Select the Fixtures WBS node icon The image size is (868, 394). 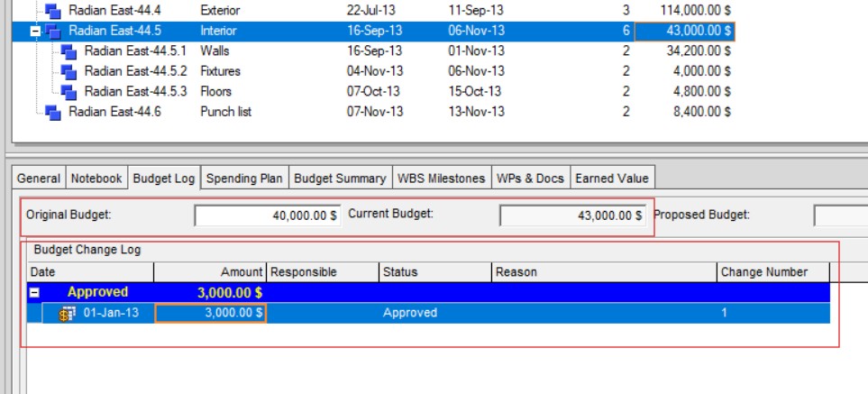[x=69, y=72]
